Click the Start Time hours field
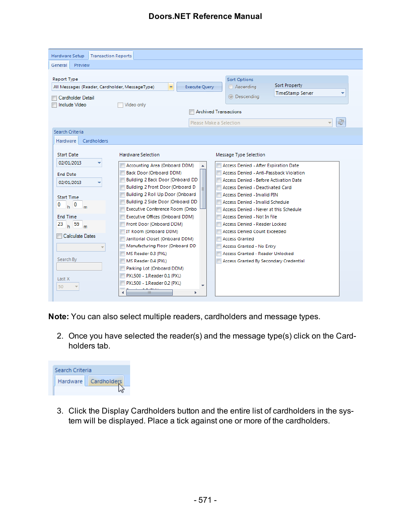This screenshot has width=411, height=532. pos(62,205)
